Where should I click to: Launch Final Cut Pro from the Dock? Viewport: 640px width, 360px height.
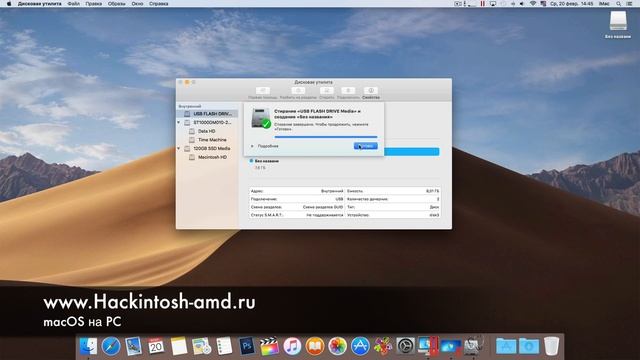(269, 346)
